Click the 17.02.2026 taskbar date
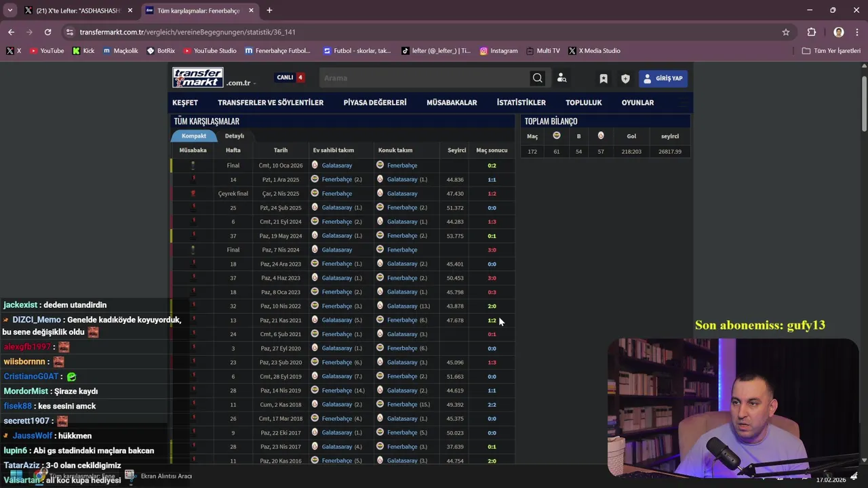Image resolution: width=868 pixels, height=488 pixels. click(x=831, y=480)
